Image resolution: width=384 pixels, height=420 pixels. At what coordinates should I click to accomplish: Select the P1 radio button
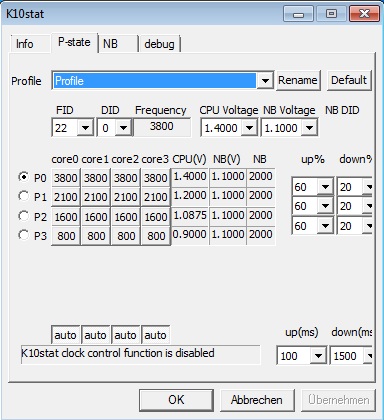click(x=23, y=196)
